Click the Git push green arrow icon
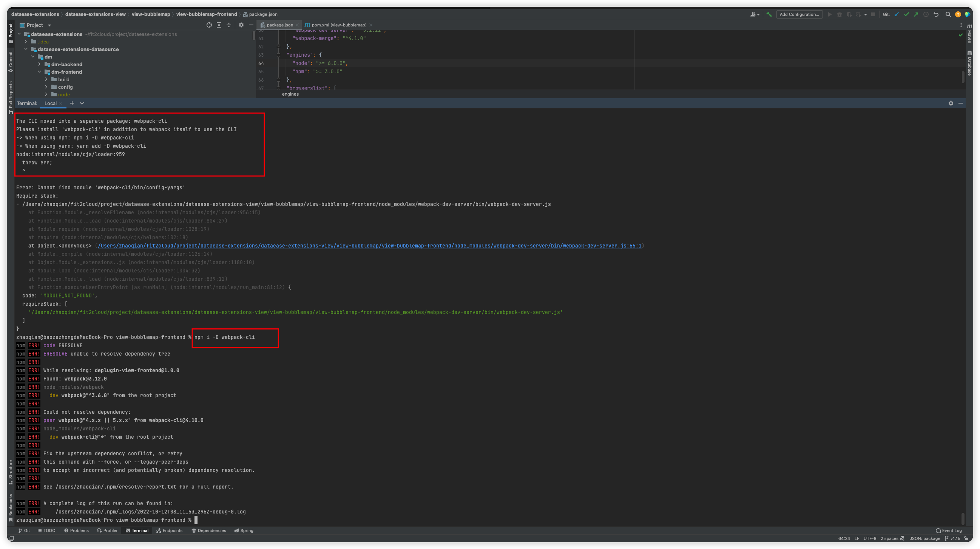This screenshot has height=549, width=980. click(x=917, y=14)
